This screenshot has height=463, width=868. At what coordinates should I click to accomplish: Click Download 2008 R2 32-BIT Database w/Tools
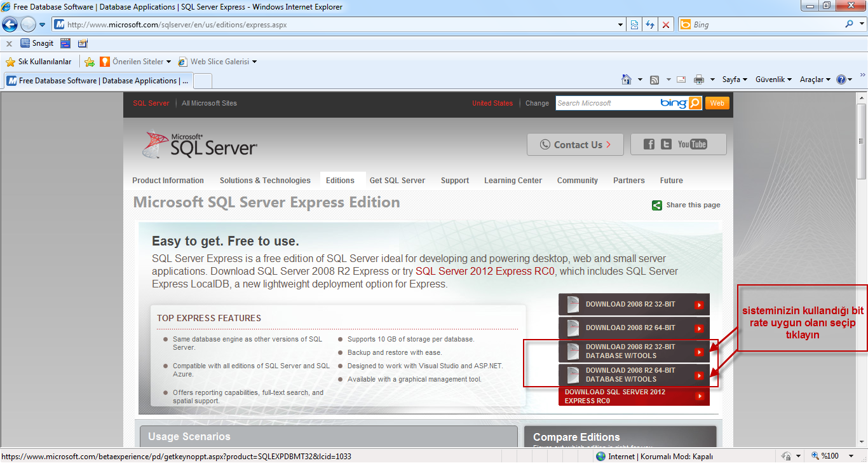[x=634, y=351]
